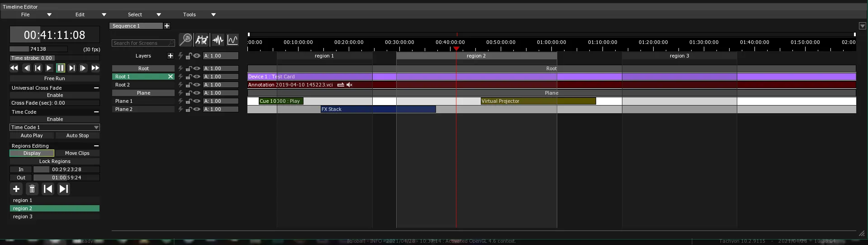Collapse the Regions Editing section
Screen dimensions: 868x245
click(96, 146)
